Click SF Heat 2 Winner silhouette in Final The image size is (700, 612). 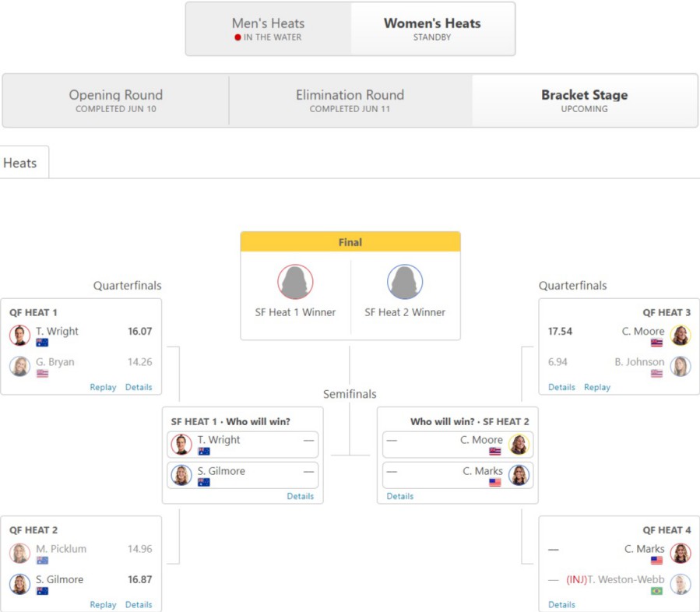point(404,282)
